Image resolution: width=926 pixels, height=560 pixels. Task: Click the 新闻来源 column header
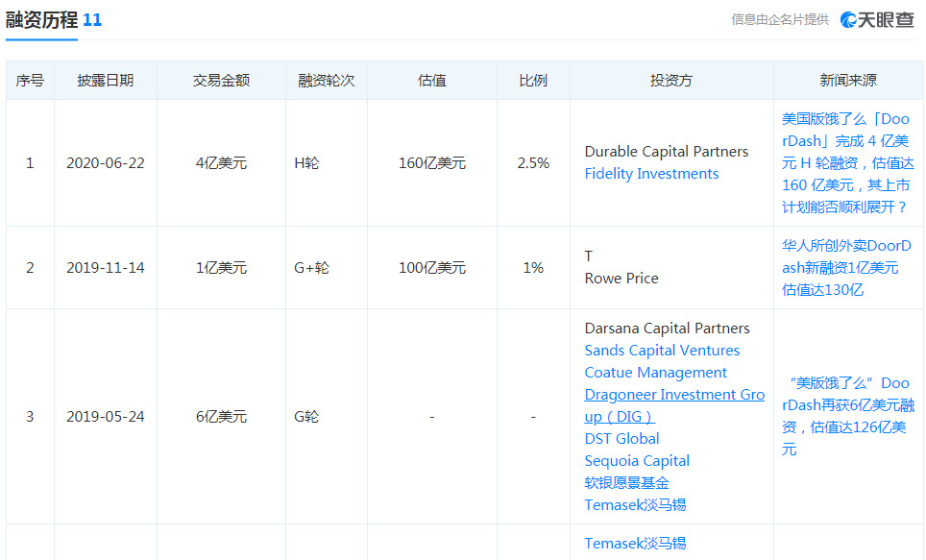click(x=848, y=81)
